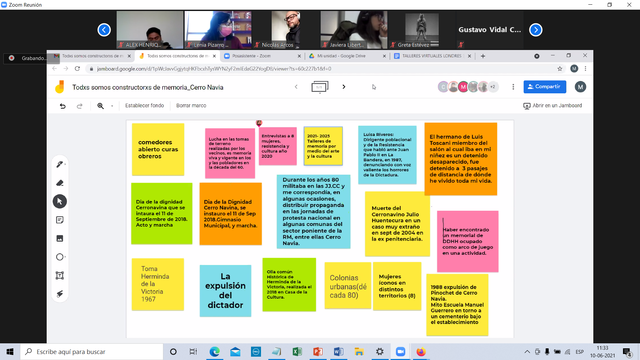Screen dimensions: 640x360
Task: Choose the circle shape tool
Action: pos(60,257)
